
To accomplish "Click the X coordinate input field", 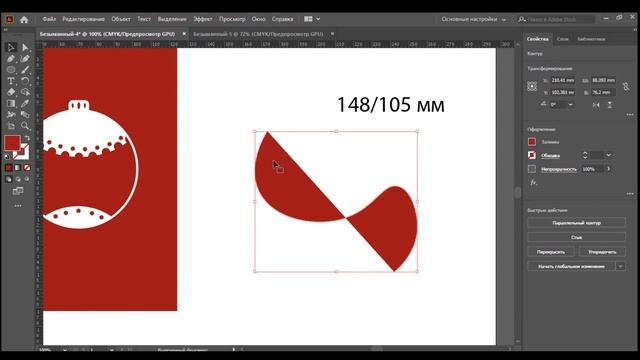I will click(563, 80).
